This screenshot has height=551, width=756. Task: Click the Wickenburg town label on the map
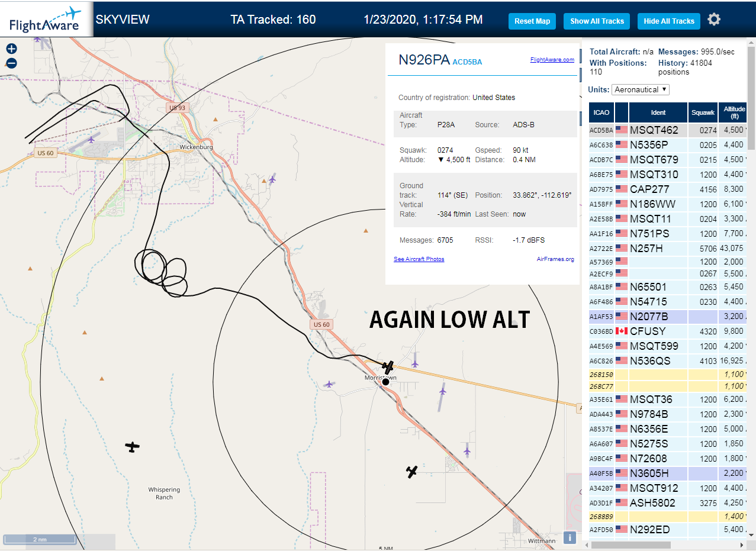[x=196, y=147]
